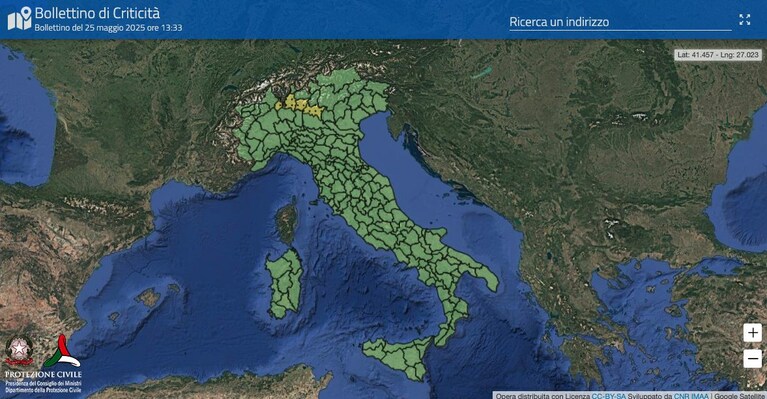Open the CC-BY-SA license link
This screenshot has height=399, width=767.
609,396
